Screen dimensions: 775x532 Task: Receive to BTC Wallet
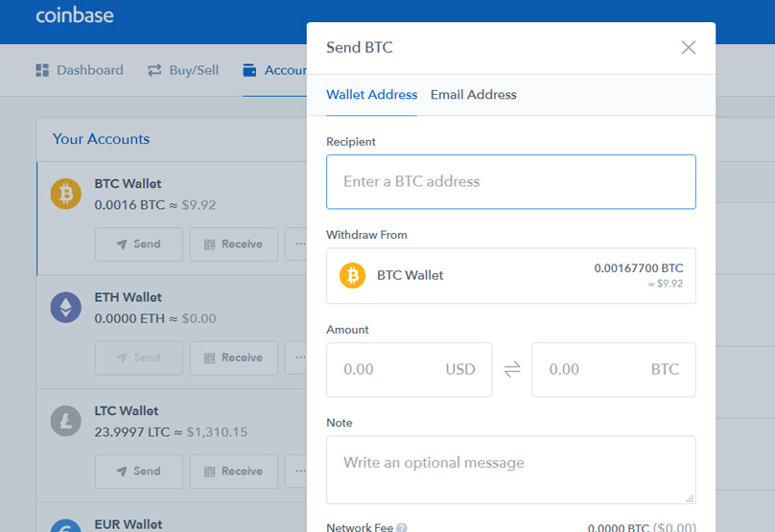point(234,244)
